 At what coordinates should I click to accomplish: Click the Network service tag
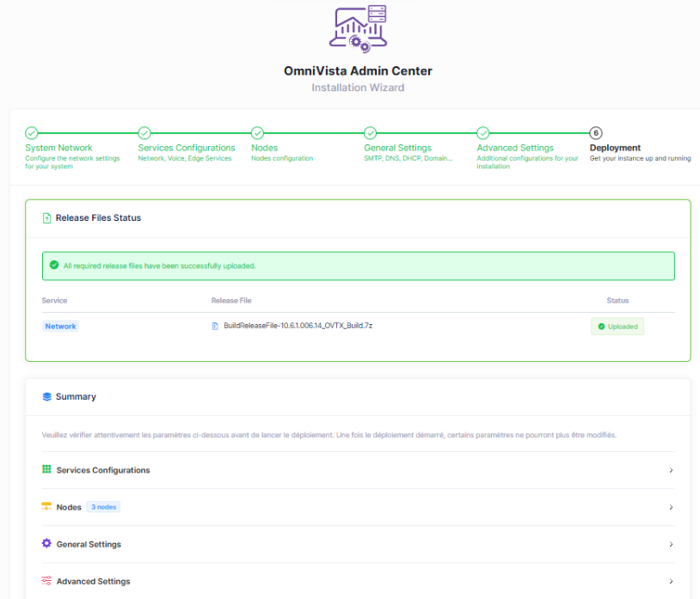pyautogui.click(x=60, y=326)
